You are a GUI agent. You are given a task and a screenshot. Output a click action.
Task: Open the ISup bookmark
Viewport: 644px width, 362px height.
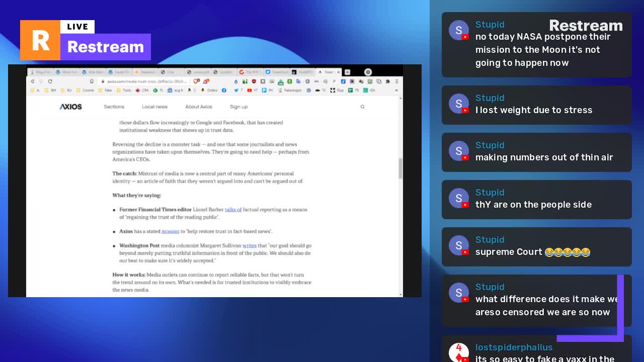(x=338, y=90)
